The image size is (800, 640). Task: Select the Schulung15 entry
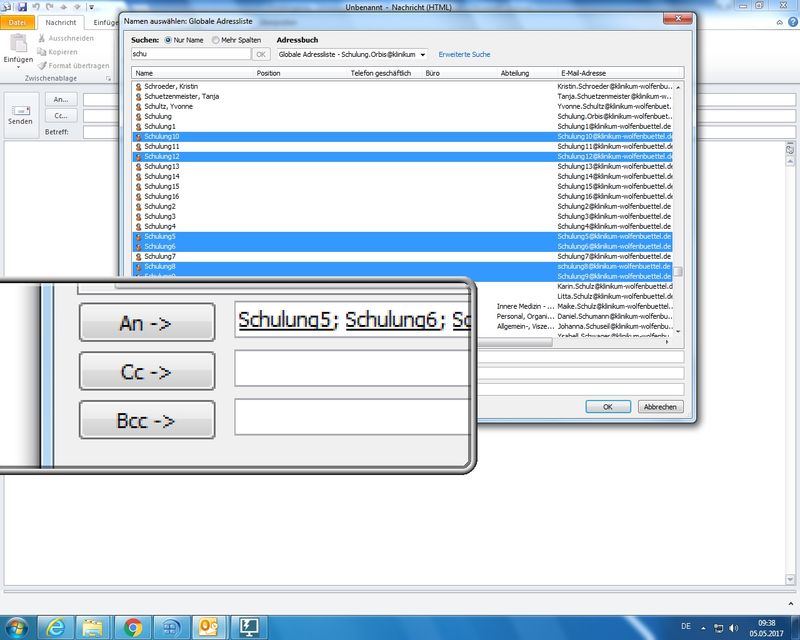[402, 187]
